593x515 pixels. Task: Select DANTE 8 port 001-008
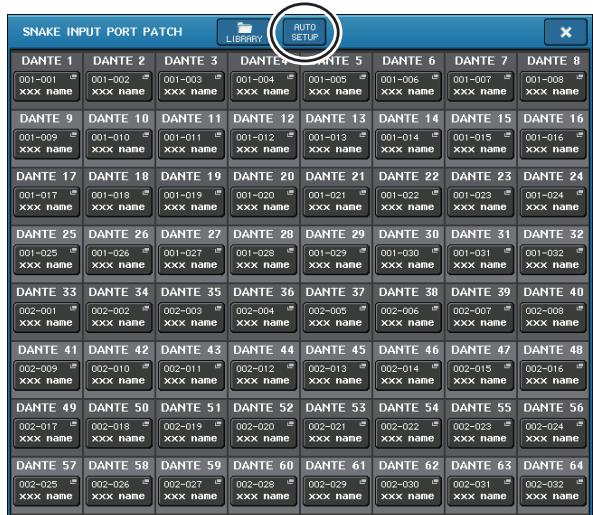coord(553,86)
